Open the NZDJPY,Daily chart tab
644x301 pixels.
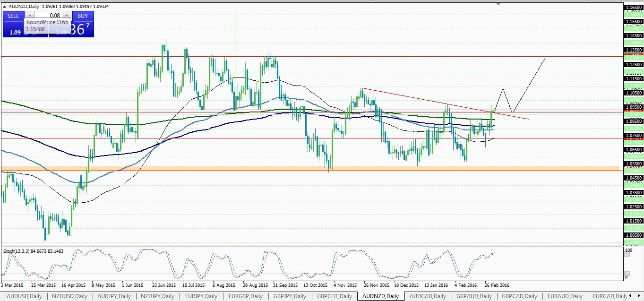[158, 296]
